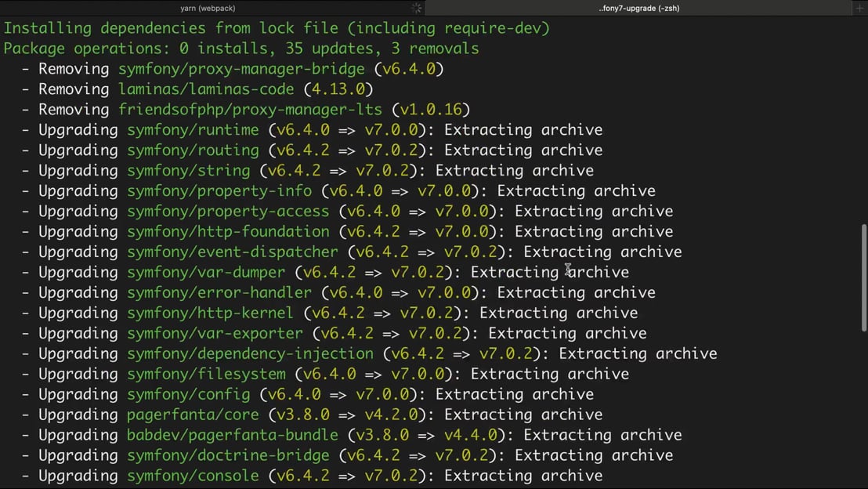The width and height of the screenshot is (868, 489).
Task: Select 'laminas/laminas-code' package name
Action: [206, 89]
